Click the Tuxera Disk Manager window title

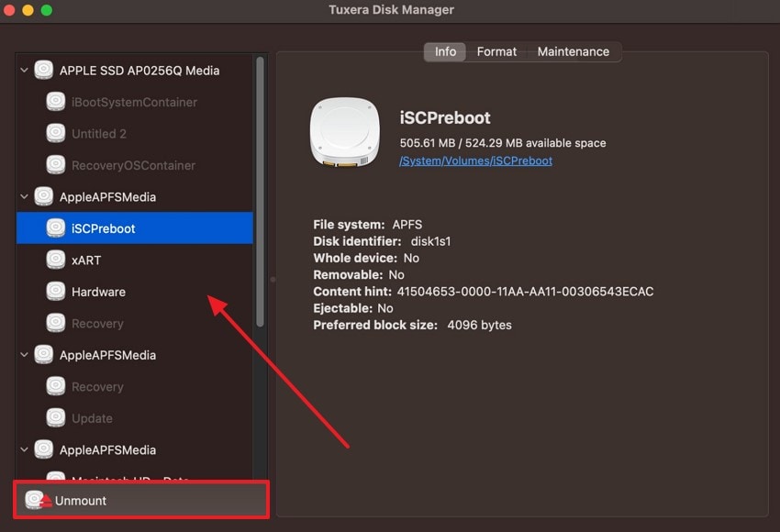coord(391,10)
